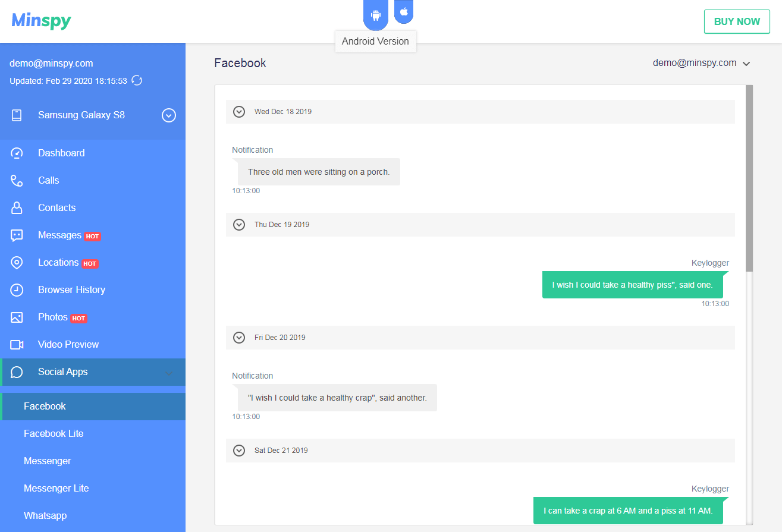Click the Contacts person icon
The height and width of the screenshot is (532, 782).
click(x=17, y=208)
